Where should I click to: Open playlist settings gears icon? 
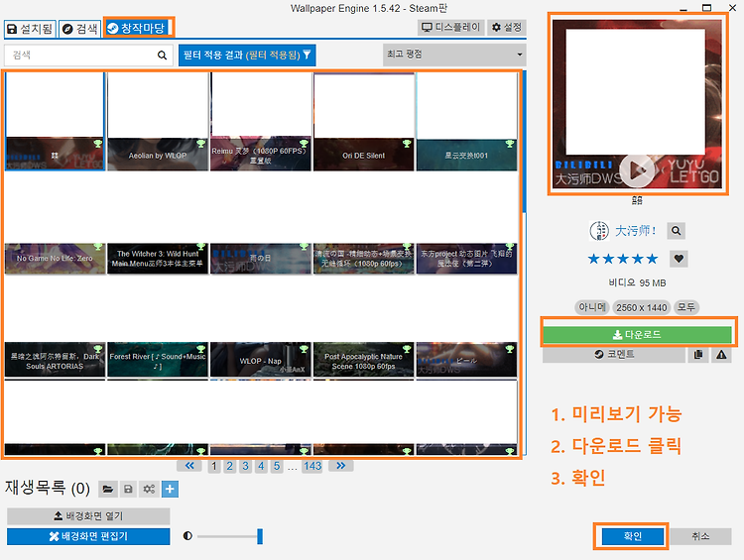click(149, 489)
